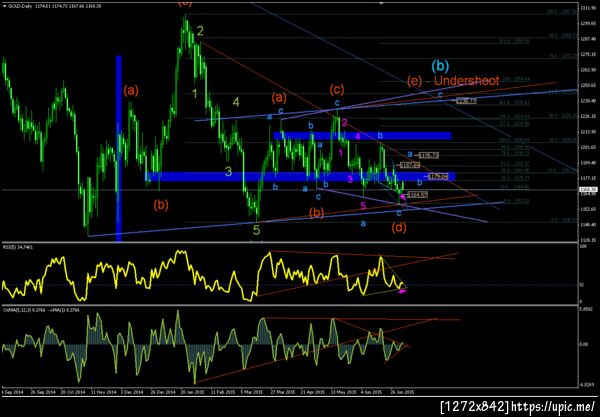Image resolution: width=600 pixels, height=417 pixels.
Task: Click the 5 Mar 2015 date on the time axis
Action: pos(251,392)
